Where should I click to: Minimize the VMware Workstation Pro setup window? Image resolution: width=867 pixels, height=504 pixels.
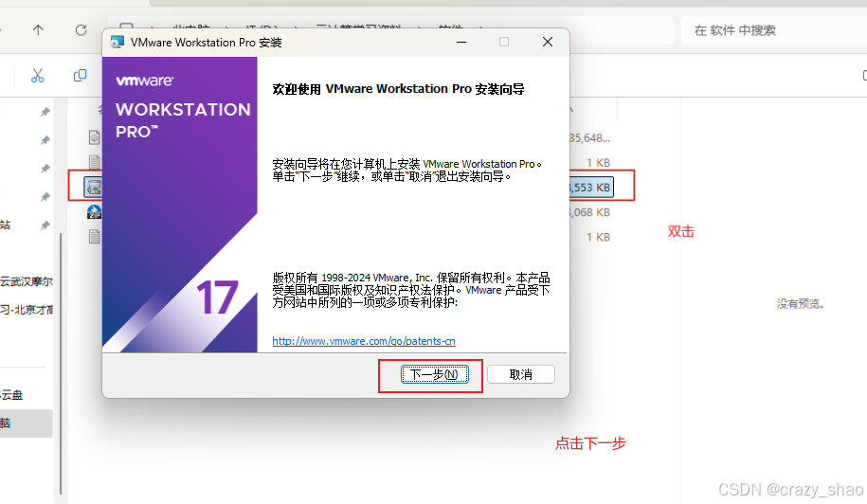(461, 42)
